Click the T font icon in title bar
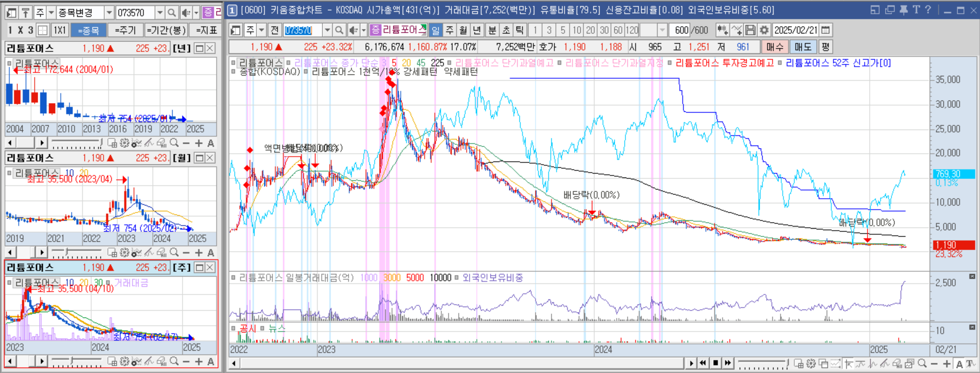The width and height of the screenshot is (980, 373). click(916, 10)
